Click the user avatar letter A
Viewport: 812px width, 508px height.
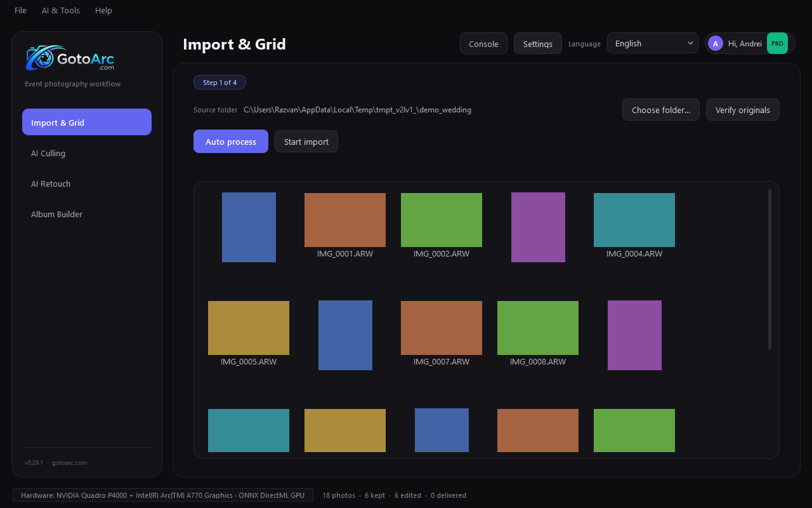pyautogui.click(x=716, y=44)
